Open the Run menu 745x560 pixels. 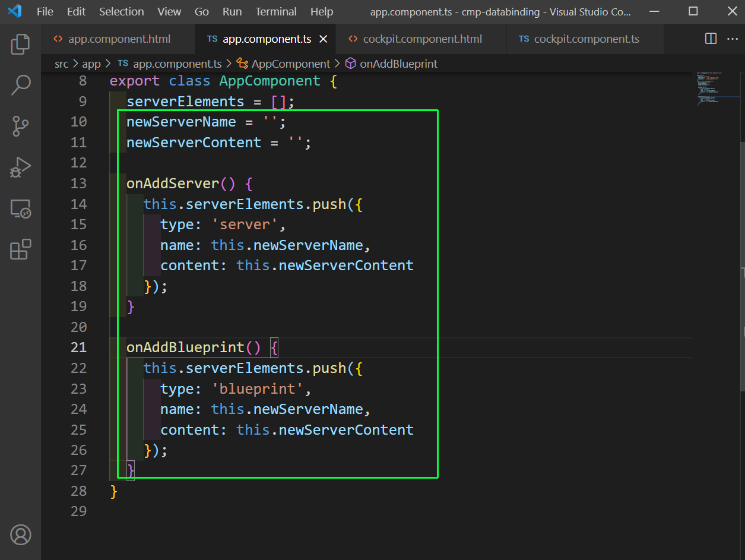(232, 11)
